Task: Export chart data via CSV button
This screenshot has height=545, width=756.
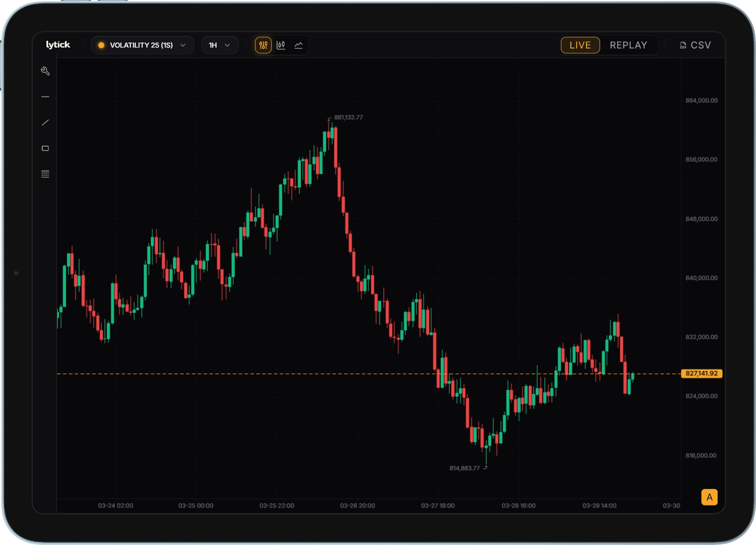Action: coord(695,45)
